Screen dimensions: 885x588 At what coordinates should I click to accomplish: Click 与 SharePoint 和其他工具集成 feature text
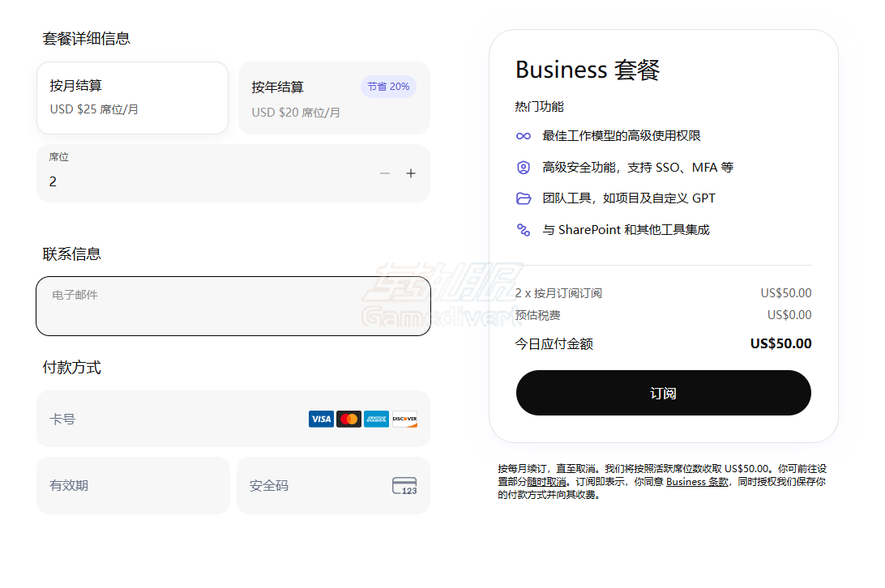[x=626, y=230]
